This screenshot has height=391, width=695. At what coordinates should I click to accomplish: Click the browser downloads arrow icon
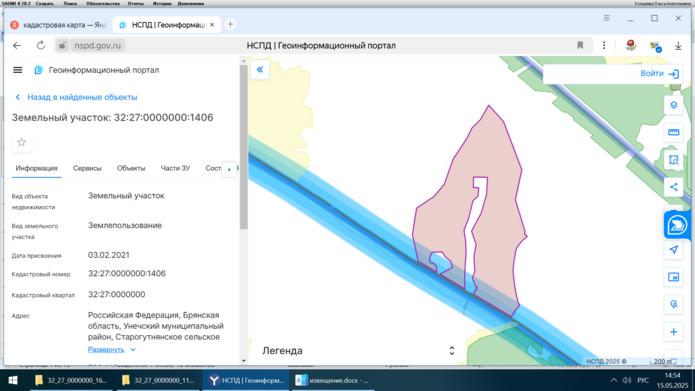[x=678, y=46]
